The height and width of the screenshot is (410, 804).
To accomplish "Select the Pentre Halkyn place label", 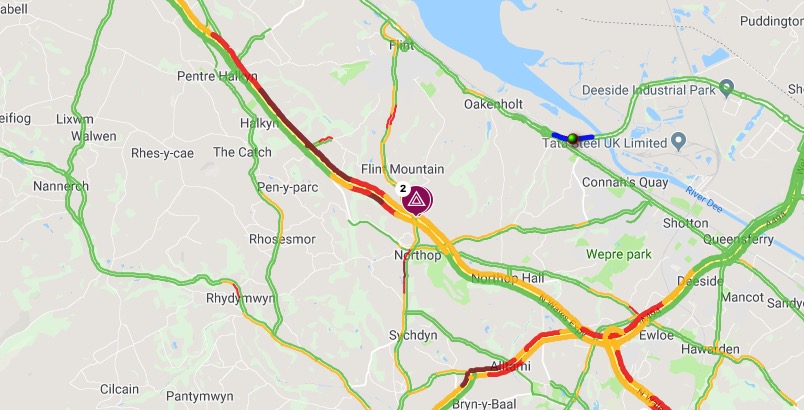I will 217,76.
